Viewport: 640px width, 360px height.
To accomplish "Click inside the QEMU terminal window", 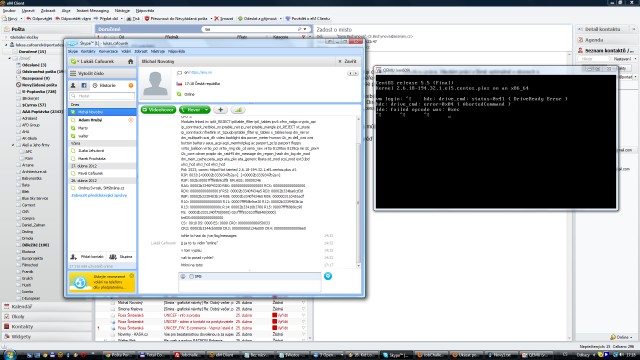I will click(496, 141).
